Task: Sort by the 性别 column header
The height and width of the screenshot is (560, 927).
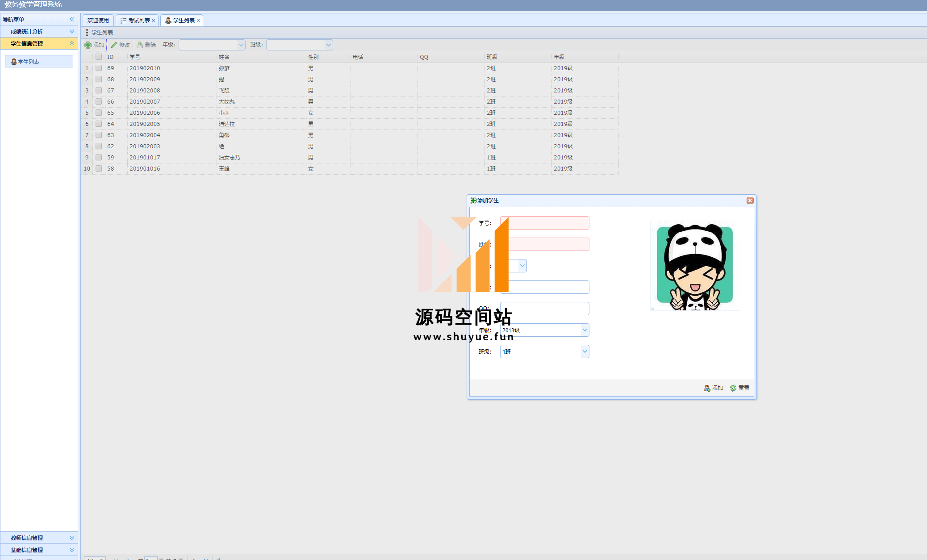Action: (328, 57)
